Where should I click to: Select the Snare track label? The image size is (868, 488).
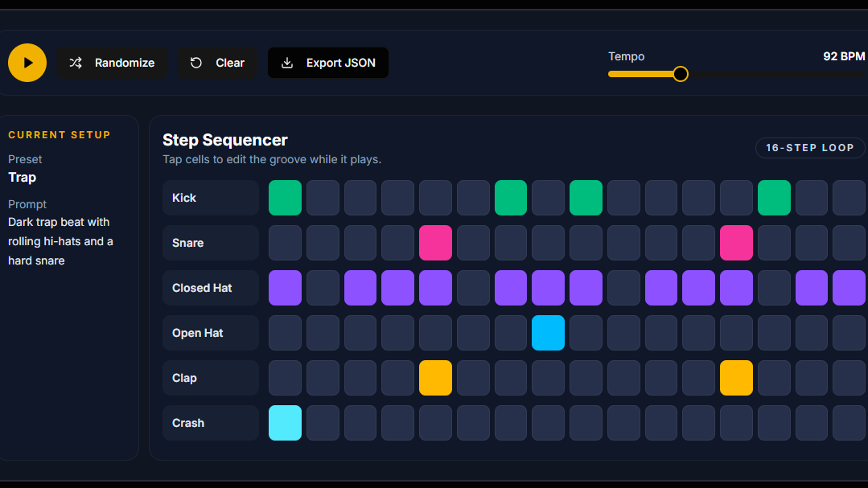point(210,242)
